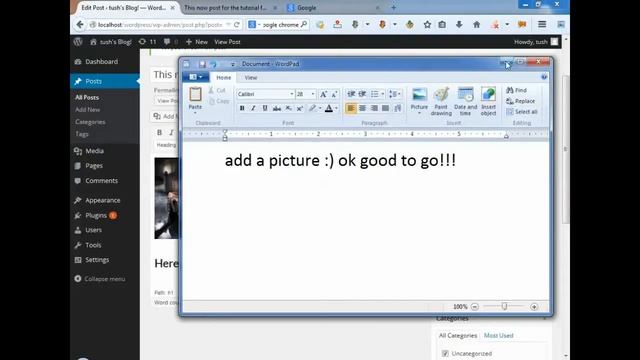This screenshot has width=640, height=360.
Task: Center-align text in WordPad
Action: [x=362, y=108]
